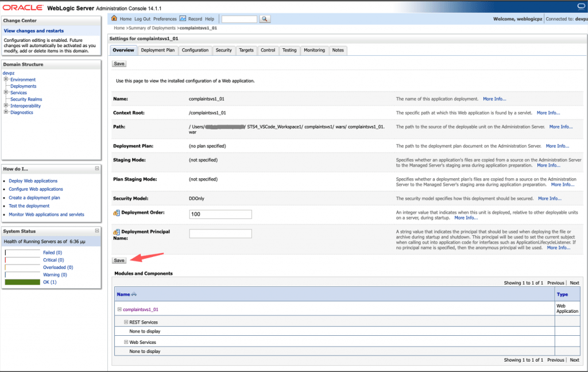Open the Security tab
Viewport: 588px width, 372px height.
223,50
